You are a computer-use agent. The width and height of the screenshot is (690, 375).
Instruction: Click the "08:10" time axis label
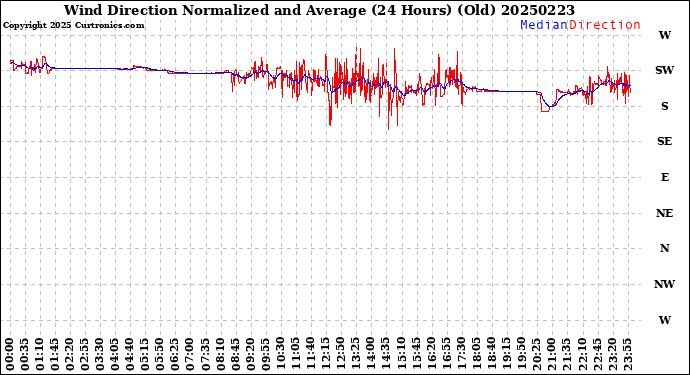tap(220, 354)
